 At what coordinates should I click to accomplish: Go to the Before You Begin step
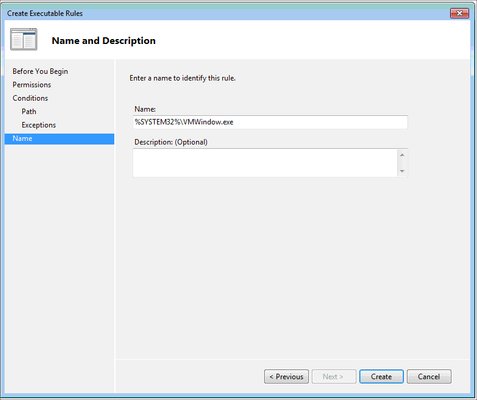(40, 71)
